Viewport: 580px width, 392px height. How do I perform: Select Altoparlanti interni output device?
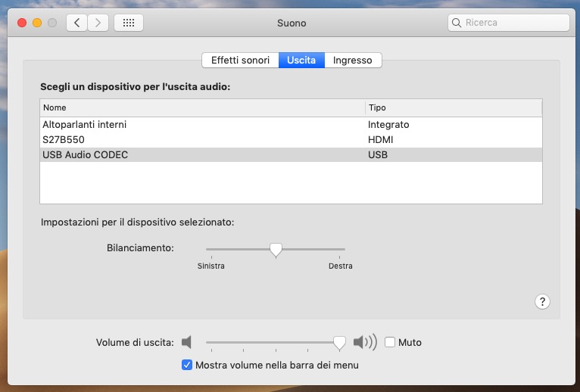pos(85,124)
